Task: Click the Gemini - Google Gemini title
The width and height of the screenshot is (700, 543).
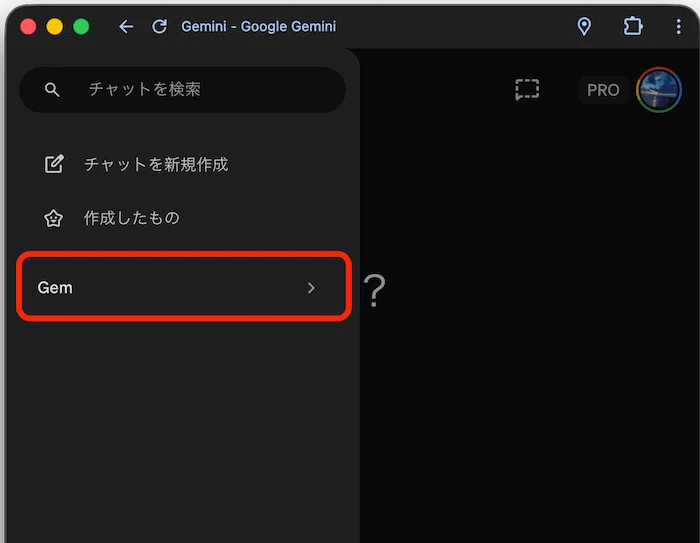Action: click(x=258, y=26)
